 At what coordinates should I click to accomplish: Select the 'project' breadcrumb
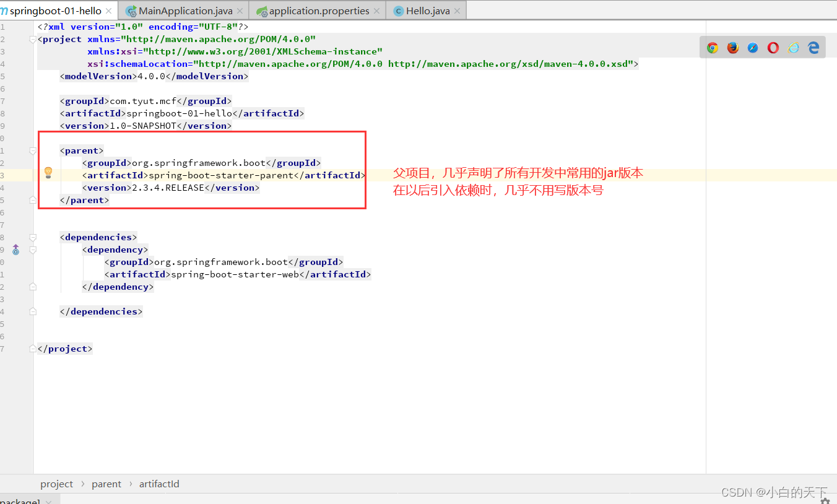pos(57,484)
